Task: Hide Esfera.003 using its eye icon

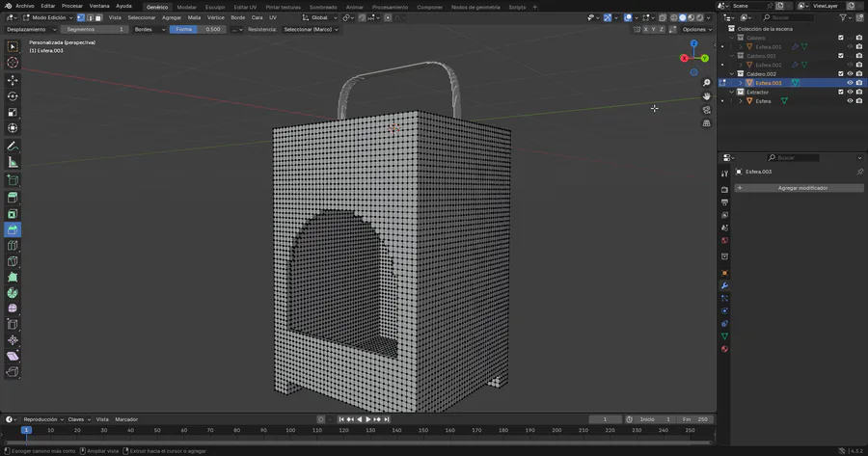Action: tap(850, 83)
